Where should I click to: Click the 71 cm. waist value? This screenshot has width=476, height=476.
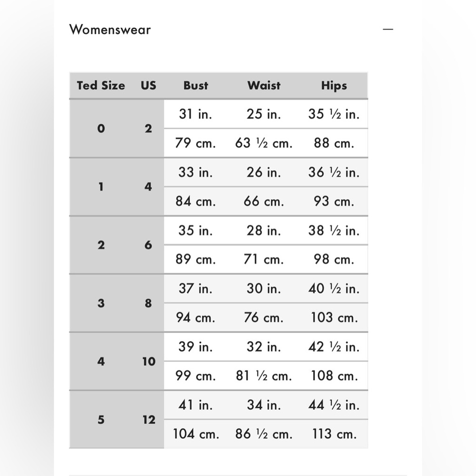pos(264,259)
